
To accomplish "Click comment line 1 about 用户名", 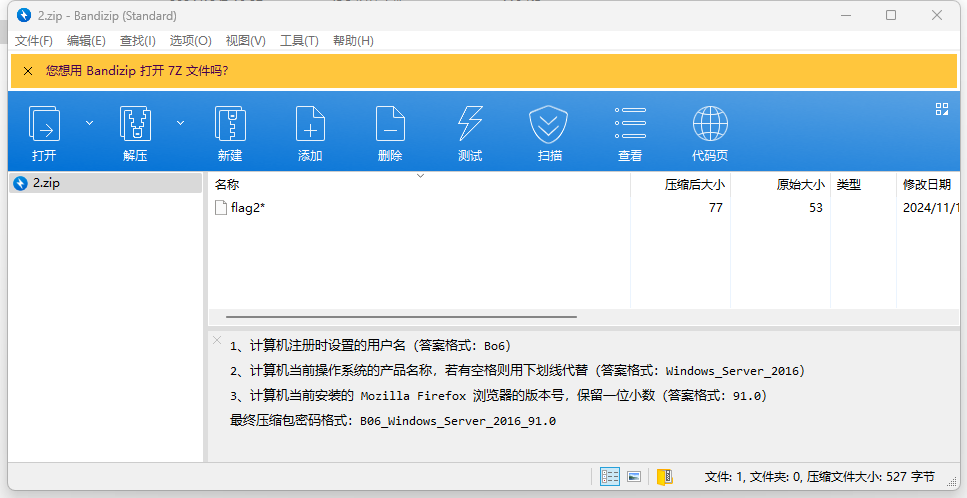I will [370, 346].
